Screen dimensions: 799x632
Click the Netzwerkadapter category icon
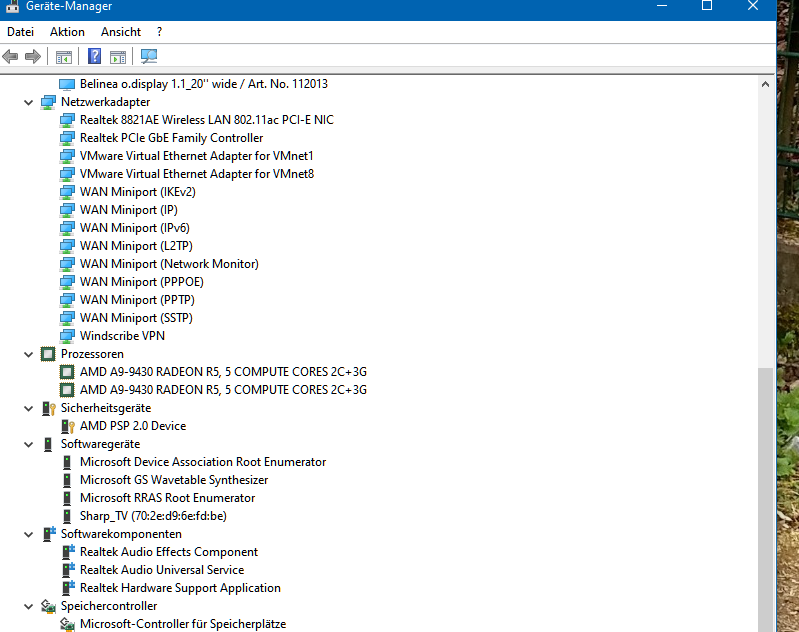(48, 102)
